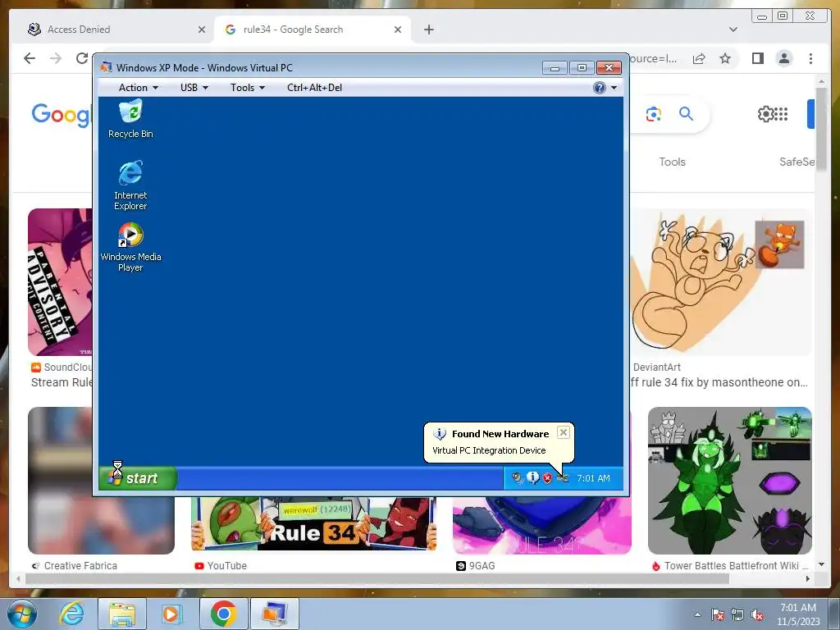Click the Tower Battles Battlefront Wiki caption
840x630 pixels.
point(731,566)
